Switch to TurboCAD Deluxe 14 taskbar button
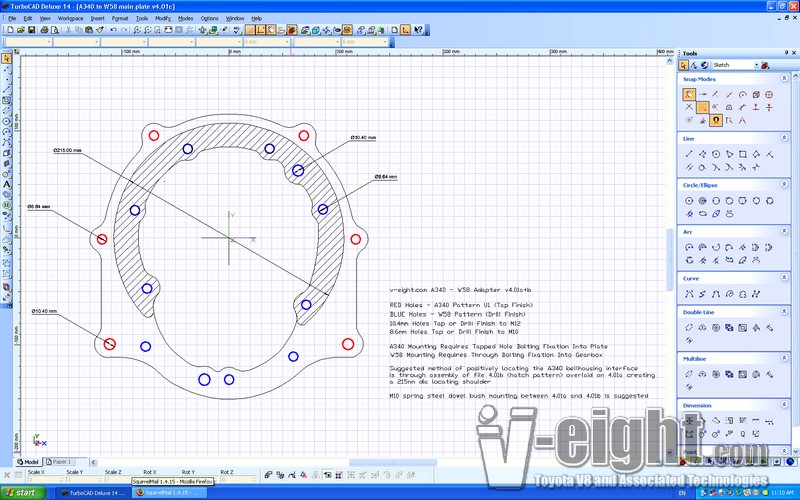800x500 pixels. 92,493
